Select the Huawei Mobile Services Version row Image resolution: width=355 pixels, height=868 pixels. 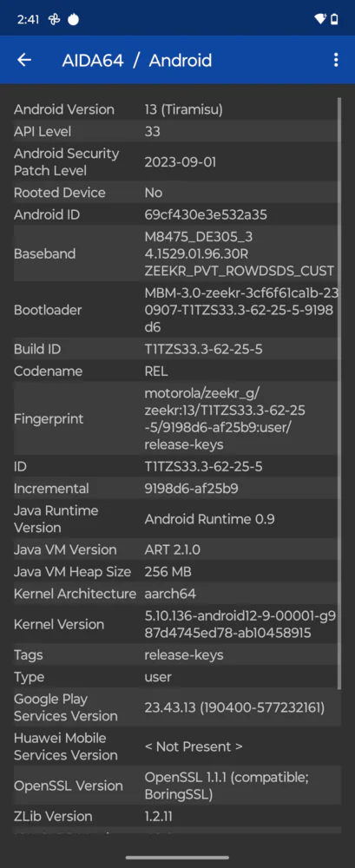pyautogui.click(x=174, y=746)
